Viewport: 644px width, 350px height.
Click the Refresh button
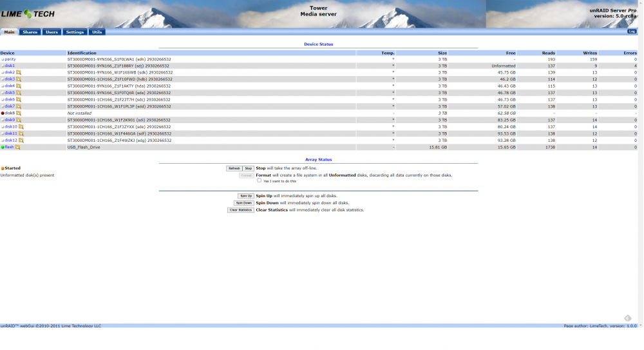click(234, 168)
